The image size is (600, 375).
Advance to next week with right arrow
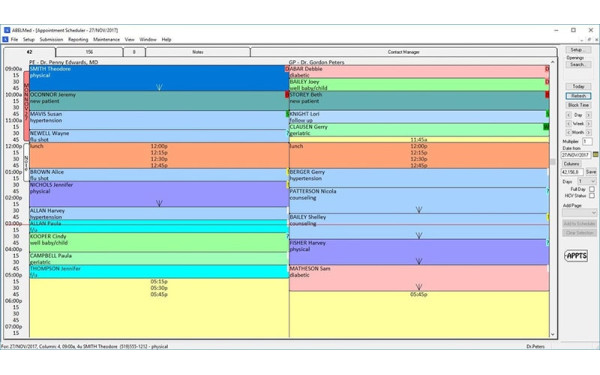click(x=589, y=124)
